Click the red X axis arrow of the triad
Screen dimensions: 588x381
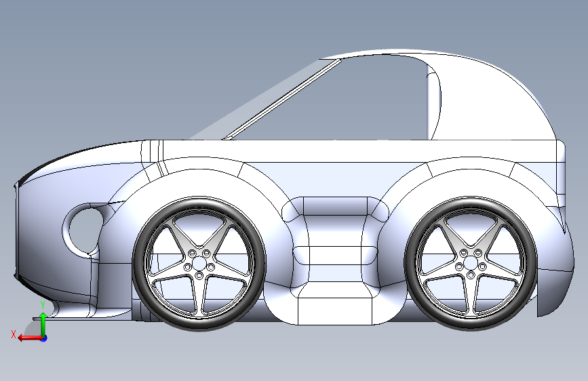point(29,338)
